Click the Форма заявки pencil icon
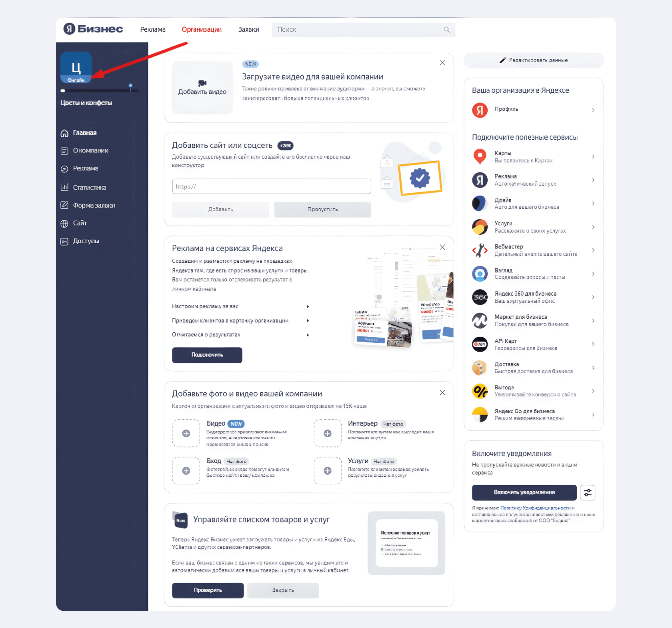This screenshot has width=672, height=628. pyautogui.click(x=64, y=205)
